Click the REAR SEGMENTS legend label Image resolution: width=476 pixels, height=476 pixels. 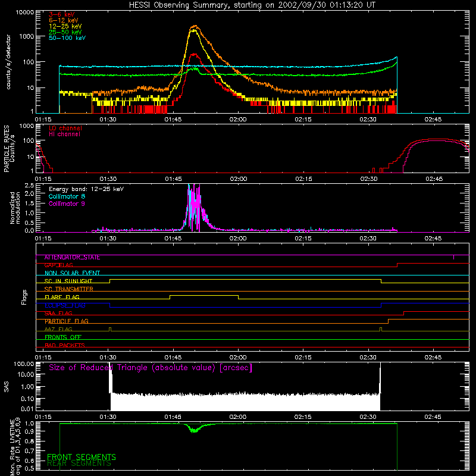79,464
